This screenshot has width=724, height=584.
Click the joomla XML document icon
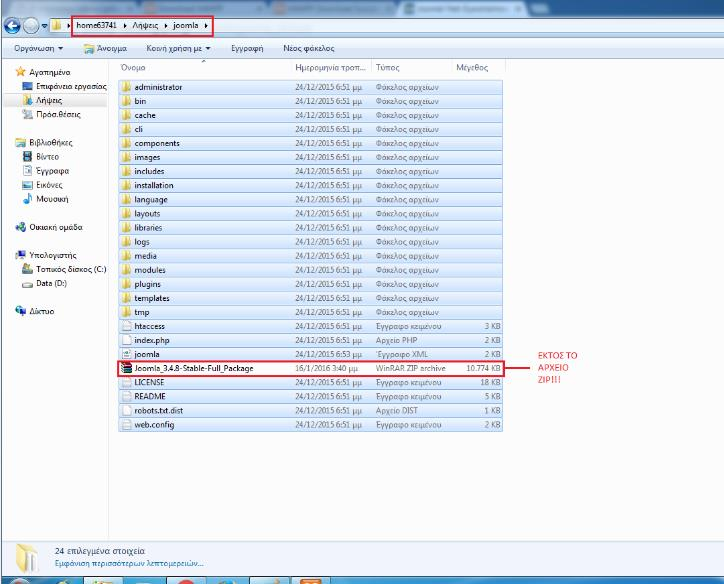click(x=127, y=355)
